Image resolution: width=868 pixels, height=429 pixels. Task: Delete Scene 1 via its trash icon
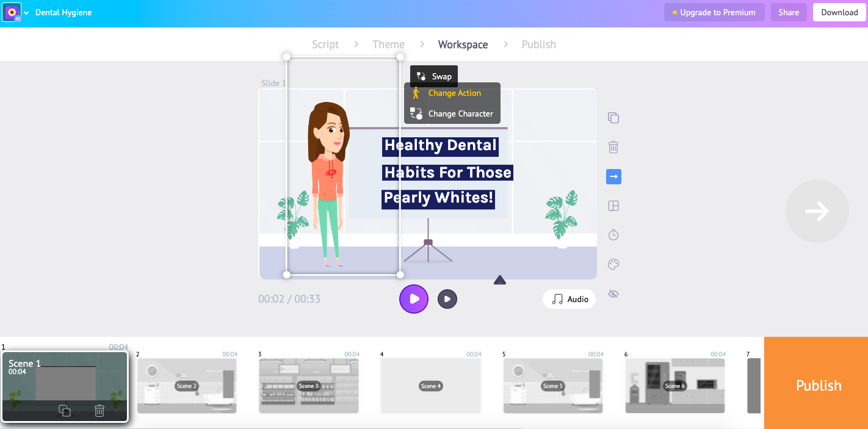click(x=99, y=411)
